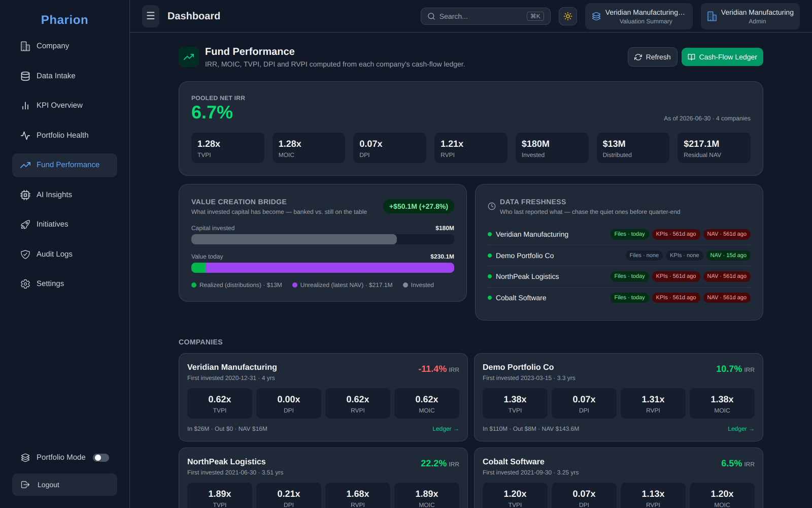Click Veridian Manufacturing "-11.4%" IRR value
The width and height of the screenshot is (812, 508).
click(432, 369)
